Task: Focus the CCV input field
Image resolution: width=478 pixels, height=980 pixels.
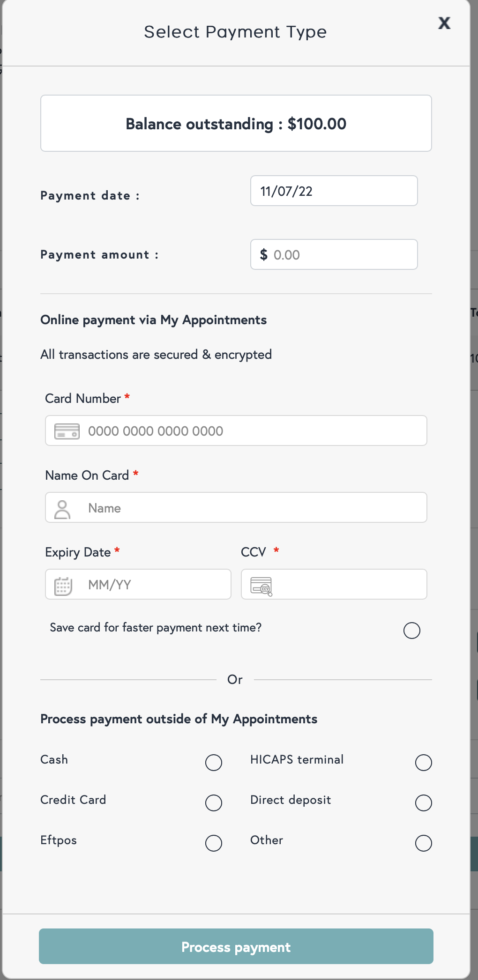Action: [347, 585]
